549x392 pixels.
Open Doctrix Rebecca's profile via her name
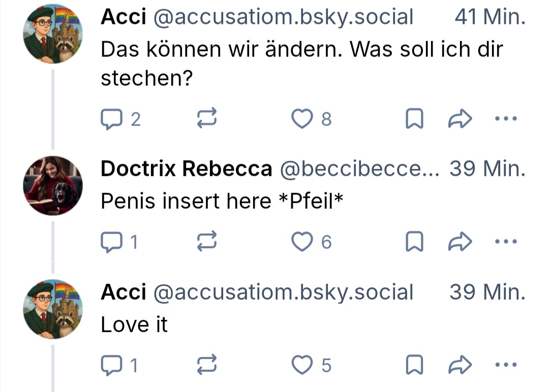(x=186, y=169)
